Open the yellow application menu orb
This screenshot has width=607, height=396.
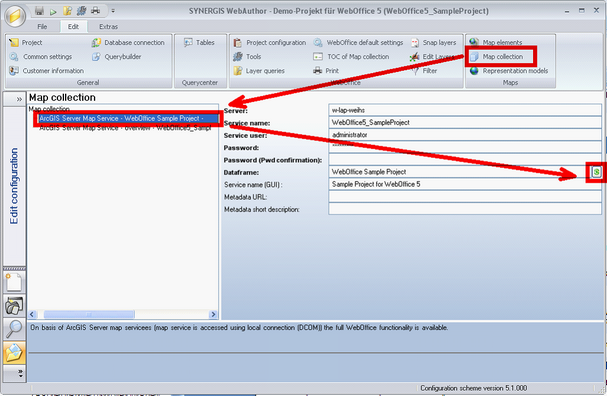(15, 17)
